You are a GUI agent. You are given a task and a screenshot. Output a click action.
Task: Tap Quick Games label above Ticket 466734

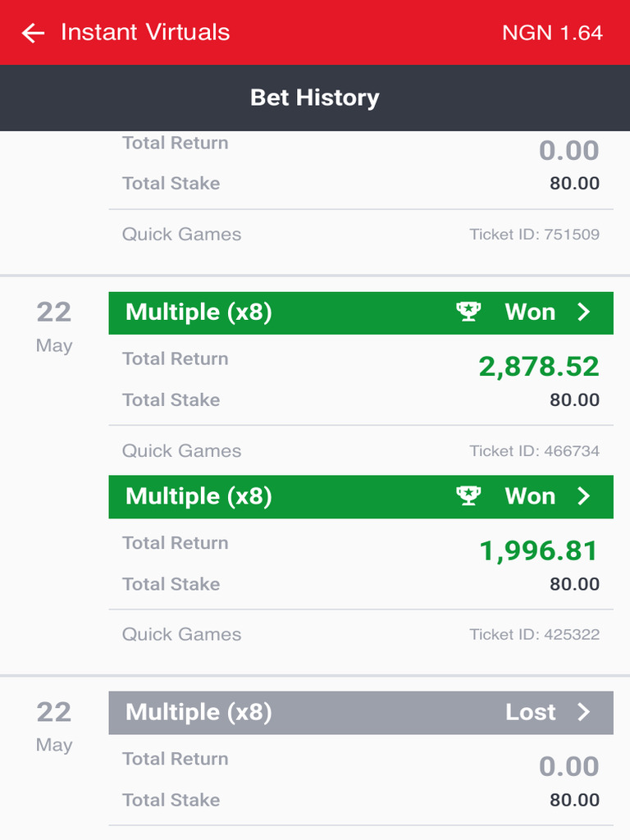pos(182,451)
